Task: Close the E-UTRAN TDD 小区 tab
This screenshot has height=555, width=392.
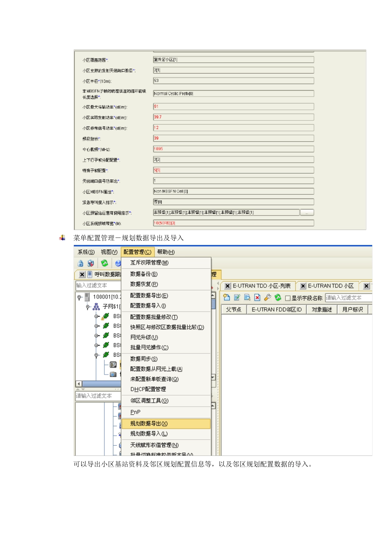Action: pyautogui.click(x=303, y=286)
